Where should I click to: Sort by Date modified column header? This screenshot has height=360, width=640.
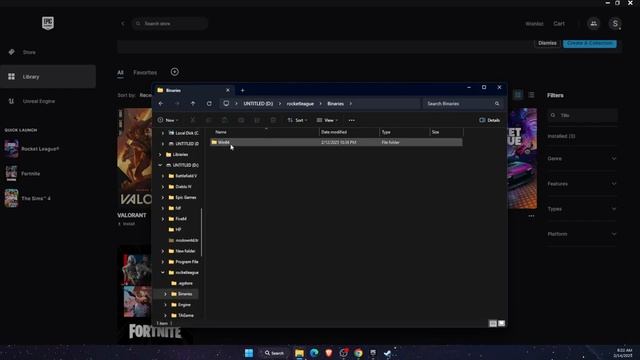coord(349,132)
